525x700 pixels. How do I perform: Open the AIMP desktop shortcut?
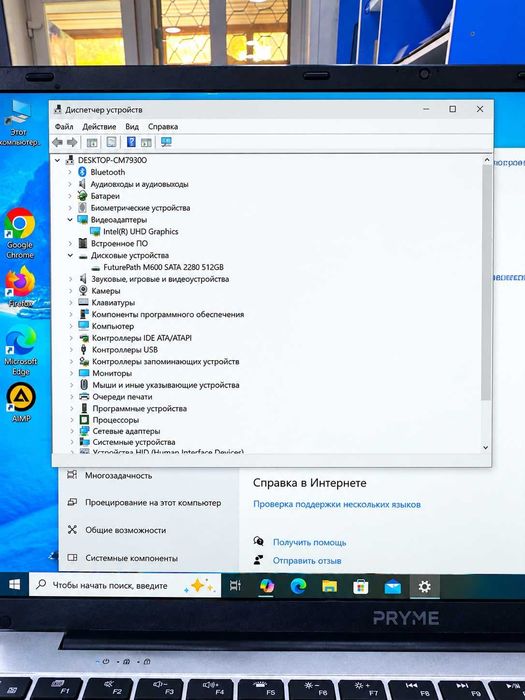[21, 402]
